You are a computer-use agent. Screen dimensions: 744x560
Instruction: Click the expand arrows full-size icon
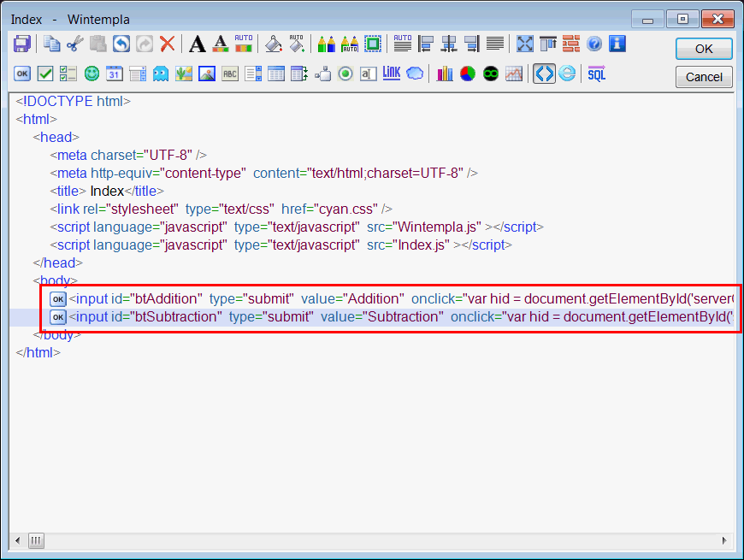(x=525, y=44)
